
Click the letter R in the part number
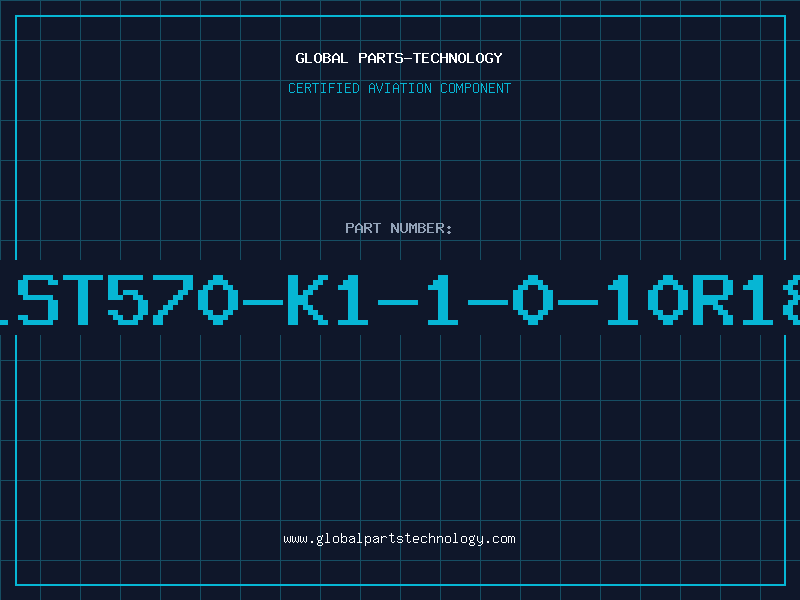coord(713,299)
